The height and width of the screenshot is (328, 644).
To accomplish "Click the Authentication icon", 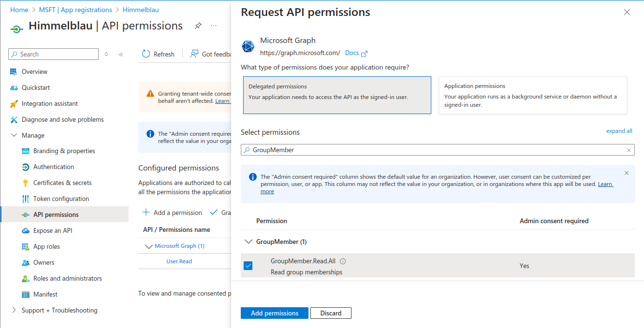I will coord(26,167).
